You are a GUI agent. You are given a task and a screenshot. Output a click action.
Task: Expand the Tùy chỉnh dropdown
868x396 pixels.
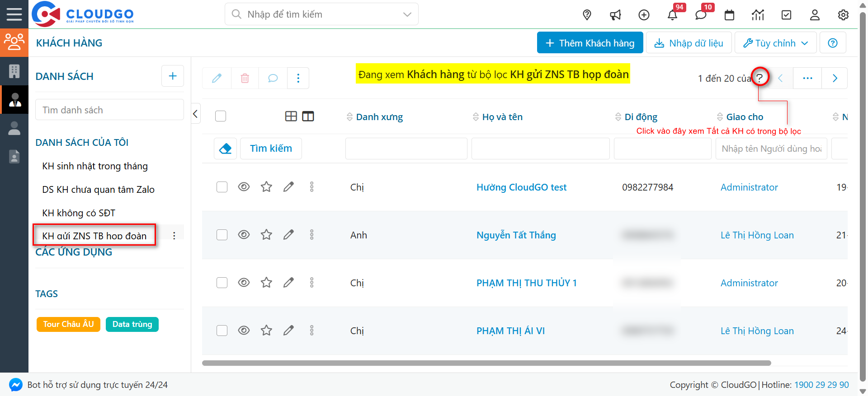click(775, 43)
